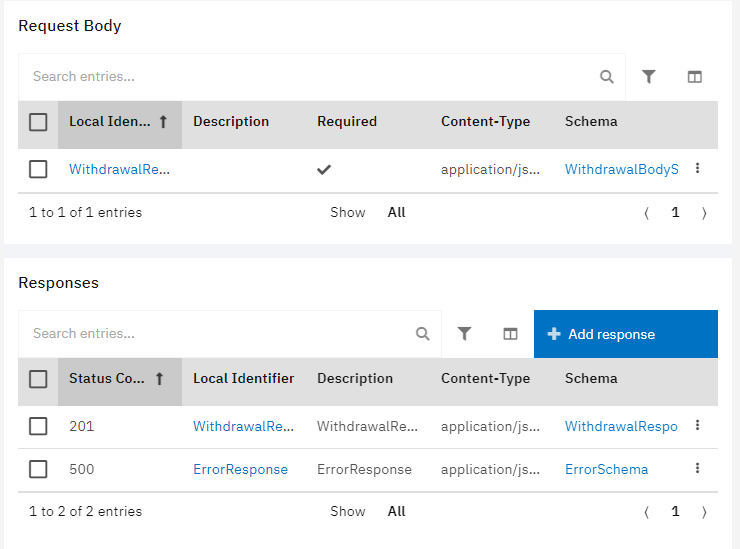Open the Request Body filter funnel icon
740x549 pixels.
[x=648, y=76]
